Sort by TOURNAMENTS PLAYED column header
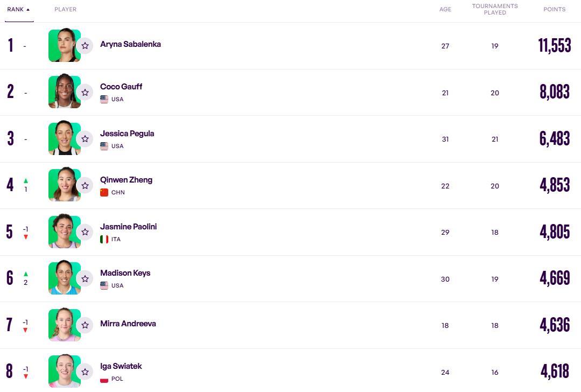The width and height of the screenshot is (581, 392). pos(494,9)
